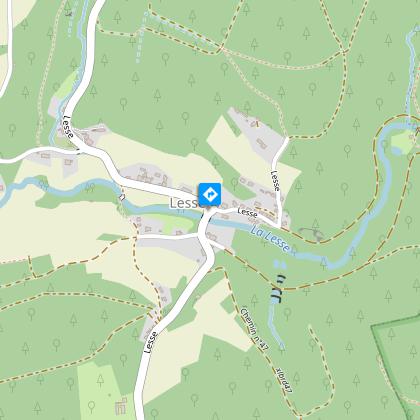The width and height of the screenshot is (420, 420).
Task: Select the small twin ponds below La Lesse
Action: click(280, 265)
